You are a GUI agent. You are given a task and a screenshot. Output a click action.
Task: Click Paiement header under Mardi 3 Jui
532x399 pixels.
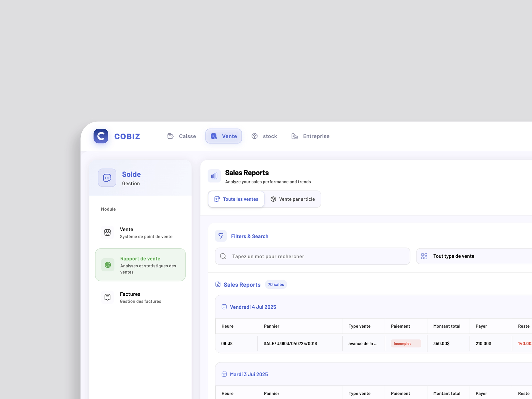coord(400,394)
